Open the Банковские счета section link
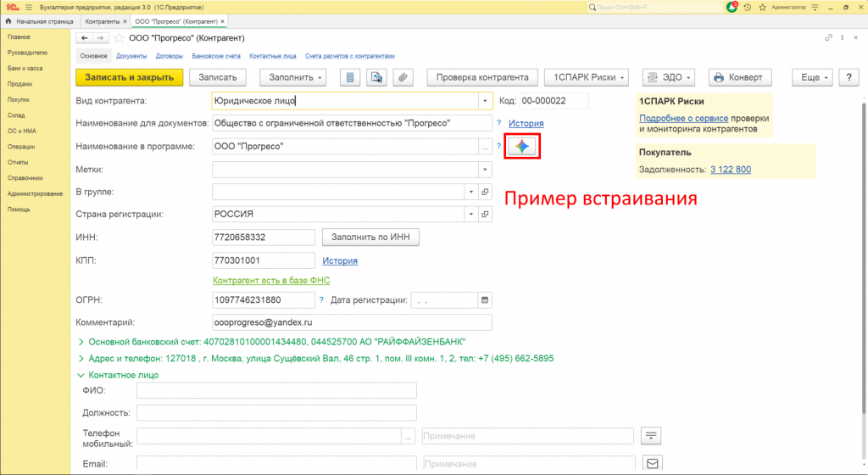Image resolution: width=868 pixels, height=475 pixels. point(216,56)
